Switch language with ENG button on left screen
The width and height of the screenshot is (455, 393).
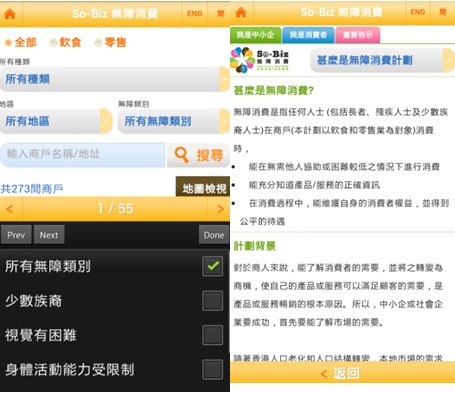click(194, 14)
